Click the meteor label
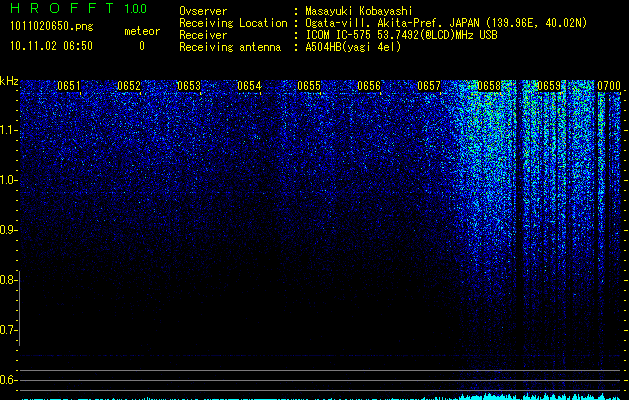629x400 pixels. (x=142, y=31)
